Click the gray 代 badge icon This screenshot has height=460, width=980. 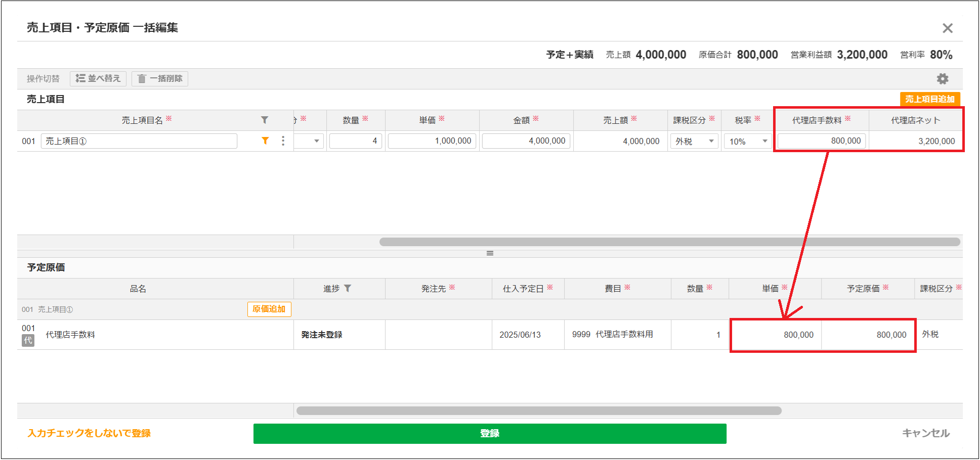[28, 341]
